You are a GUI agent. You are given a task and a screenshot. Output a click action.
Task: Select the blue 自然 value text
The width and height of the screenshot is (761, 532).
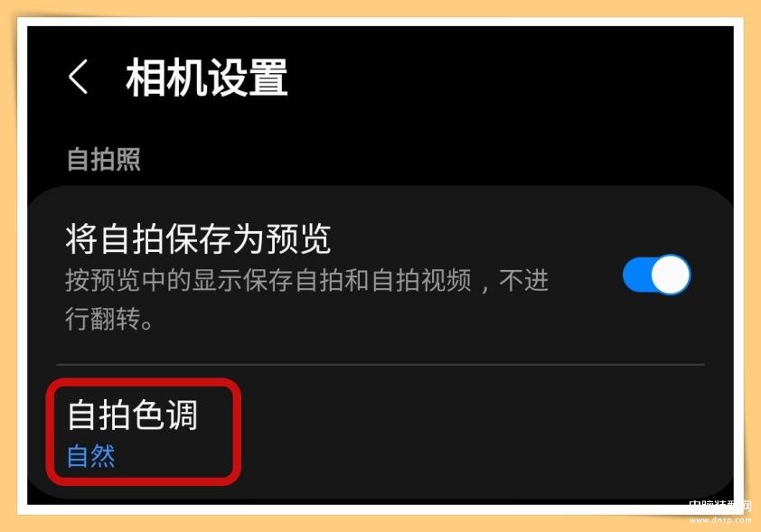pos(90,456)
